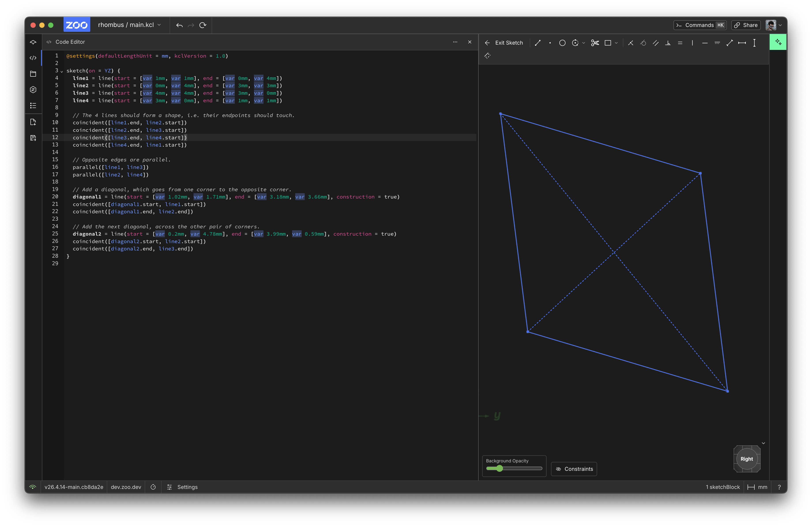Click dev.zoo.dev environment label
Viewport: 812px width, 526px height.
(x=126, y=487)
